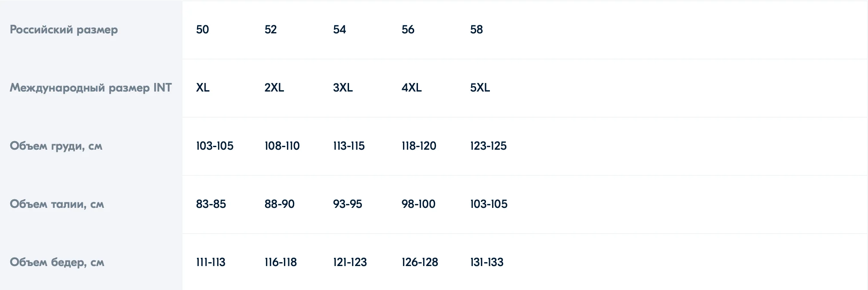Click the Russian size 50 cell
The width and height of the screenshot is (868, 290).
click(203, 30)
